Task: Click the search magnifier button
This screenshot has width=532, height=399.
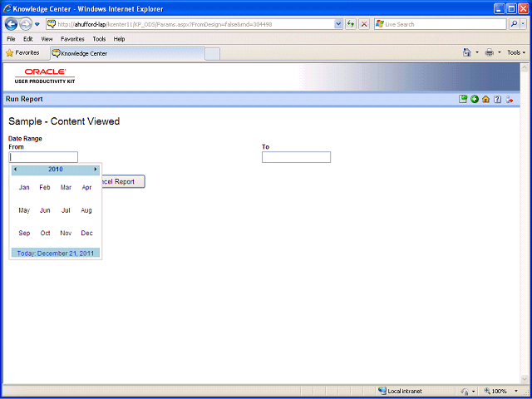Action: (514, 24)
